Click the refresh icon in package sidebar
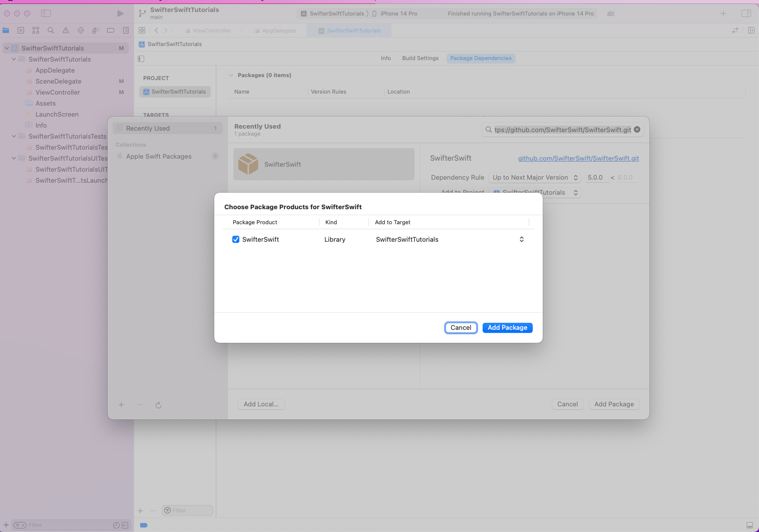Image resolution: width=759 pixels, height=532 pixels. pos(158,405)
